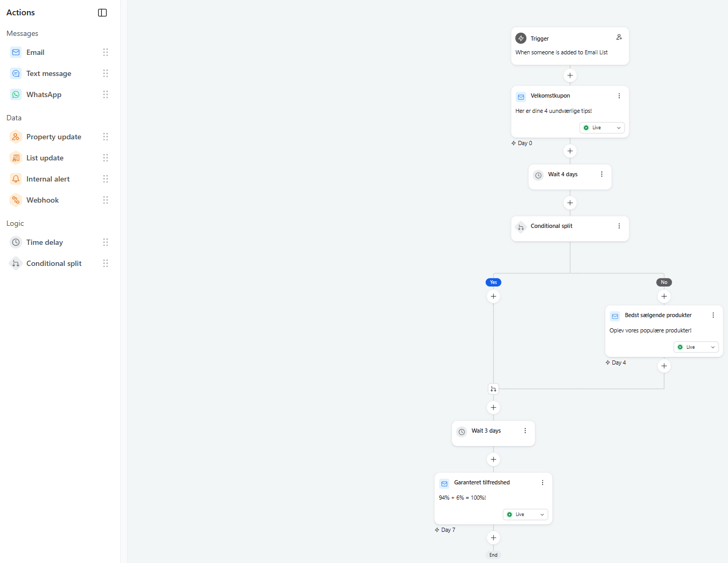Open the Conditional split card three-dot menu

point(619,226)
